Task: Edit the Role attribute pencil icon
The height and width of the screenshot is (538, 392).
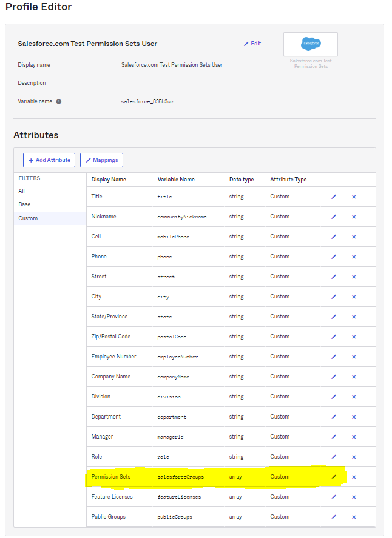Action: (x=333, y=457)
